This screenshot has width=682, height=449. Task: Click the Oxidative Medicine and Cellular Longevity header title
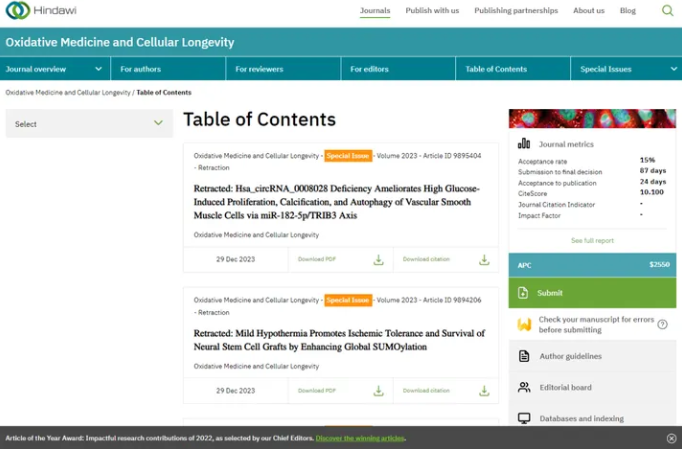point(120,42)
